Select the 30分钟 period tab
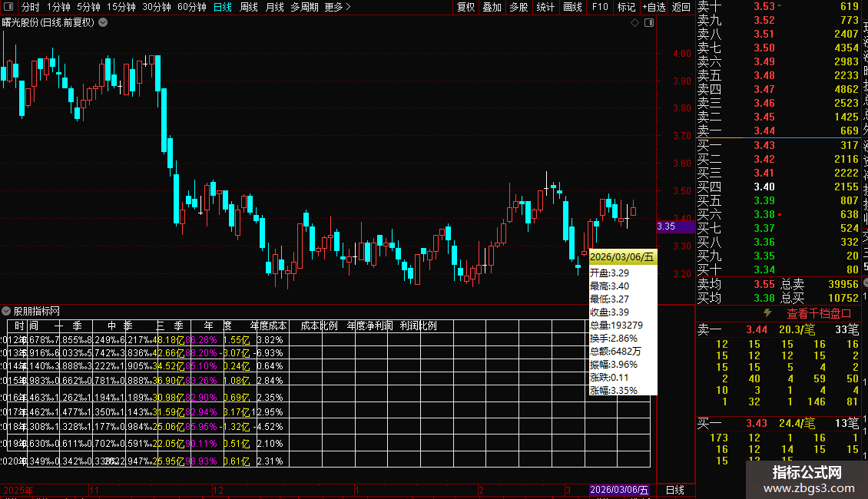Viewport: 868px width, 499px height. click(x=157, y=7)
